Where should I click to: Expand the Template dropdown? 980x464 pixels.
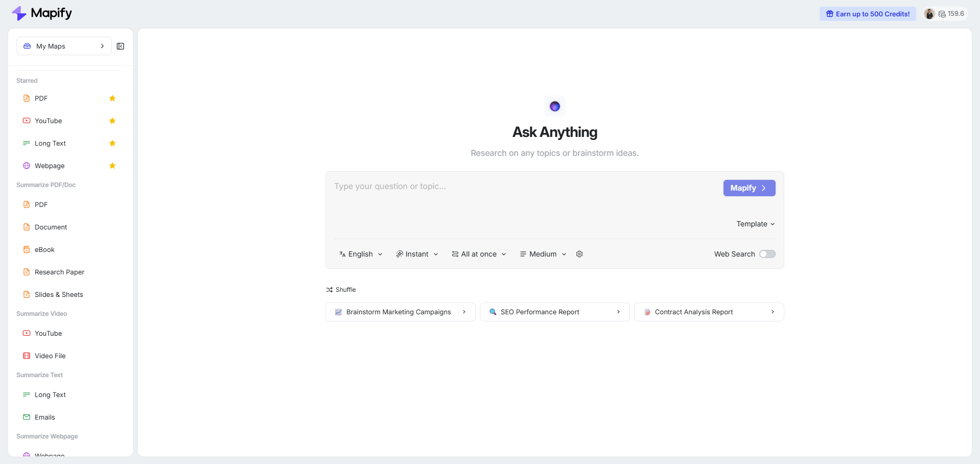(756, 224)
